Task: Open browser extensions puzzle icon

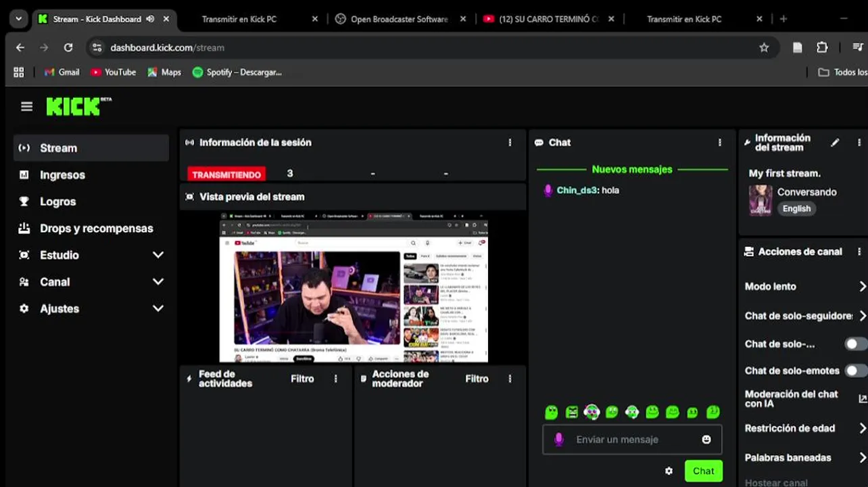Action: 822,47
